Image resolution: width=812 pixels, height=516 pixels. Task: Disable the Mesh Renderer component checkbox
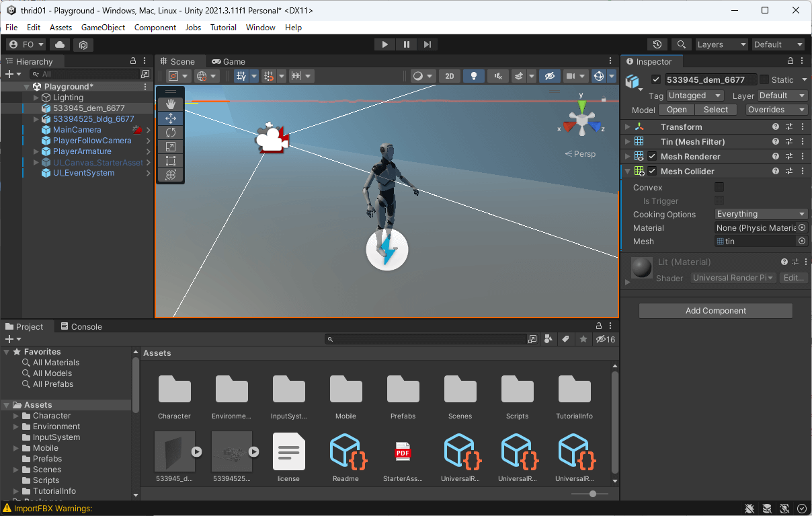coord(652,156)
